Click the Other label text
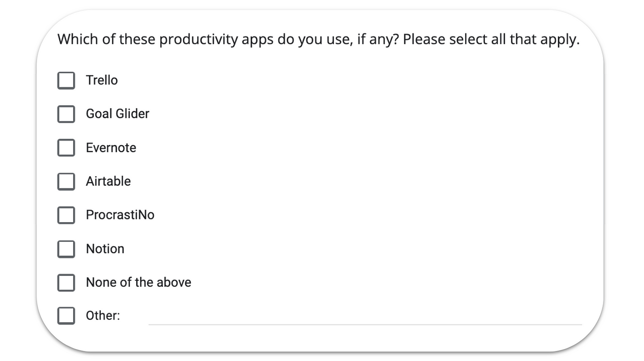This screenshot has width=644, height=361. (x=103, y=315)
